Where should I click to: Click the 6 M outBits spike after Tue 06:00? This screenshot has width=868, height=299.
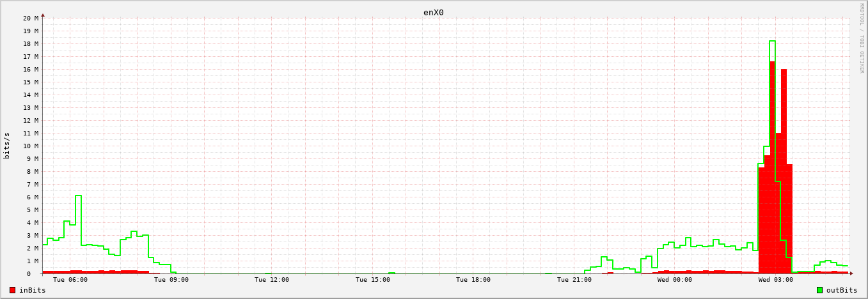[78, 195]
